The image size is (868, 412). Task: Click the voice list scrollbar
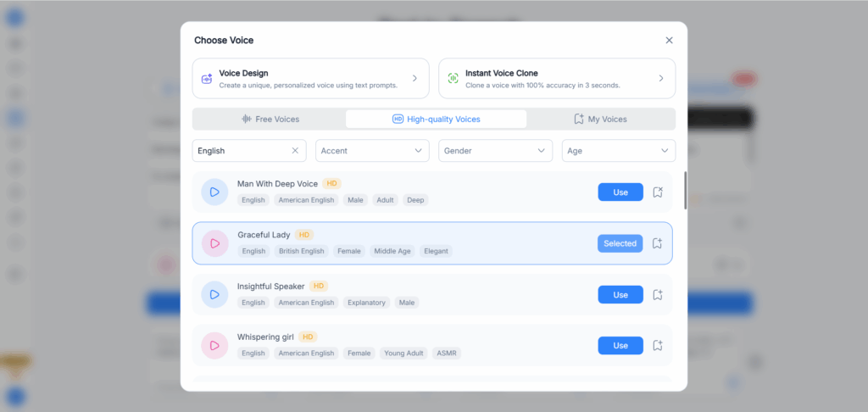coord(685,190)
